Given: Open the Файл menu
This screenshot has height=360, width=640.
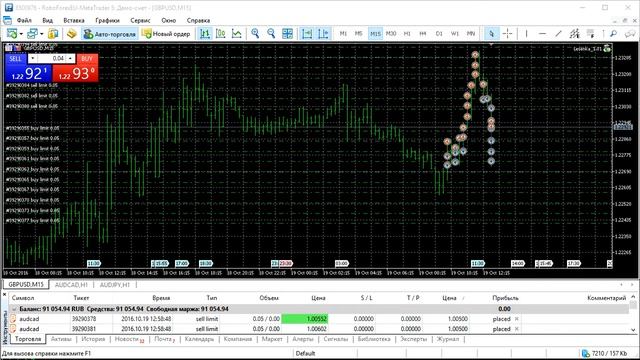Looking at the screenshot, I should click(24, 20).
